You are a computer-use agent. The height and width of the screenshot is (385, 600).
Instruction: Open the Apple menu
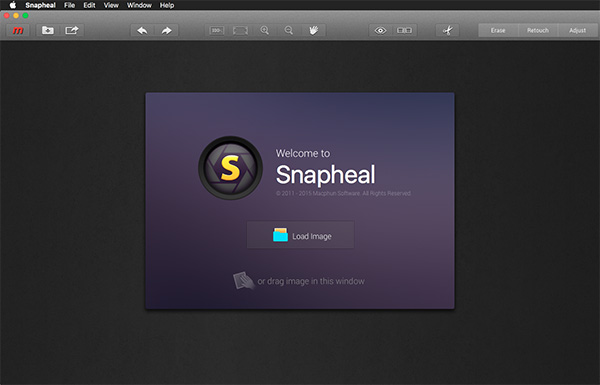[13, 5]
